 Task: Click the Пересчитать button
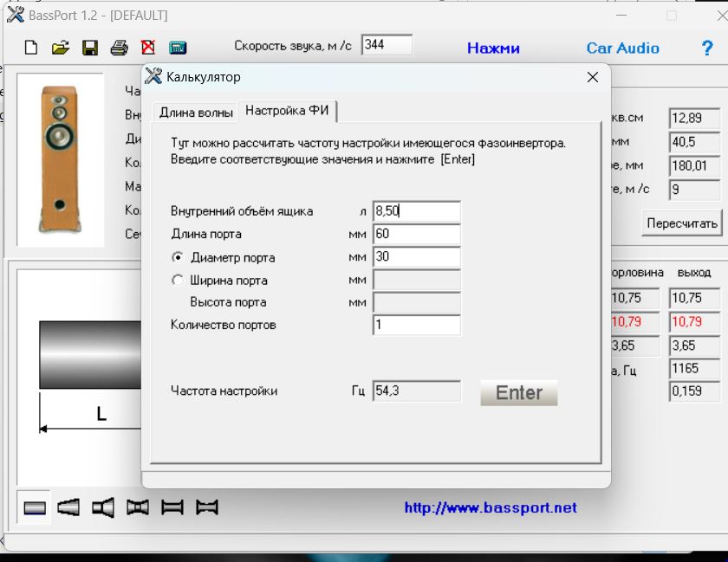click(682, 223)
